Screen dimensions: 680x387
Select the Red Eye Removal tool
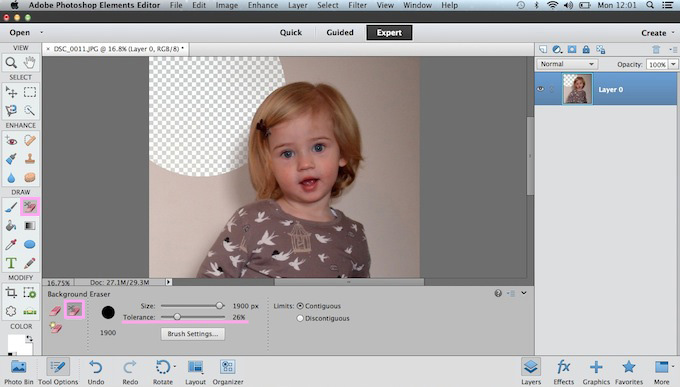click(11, 141)
